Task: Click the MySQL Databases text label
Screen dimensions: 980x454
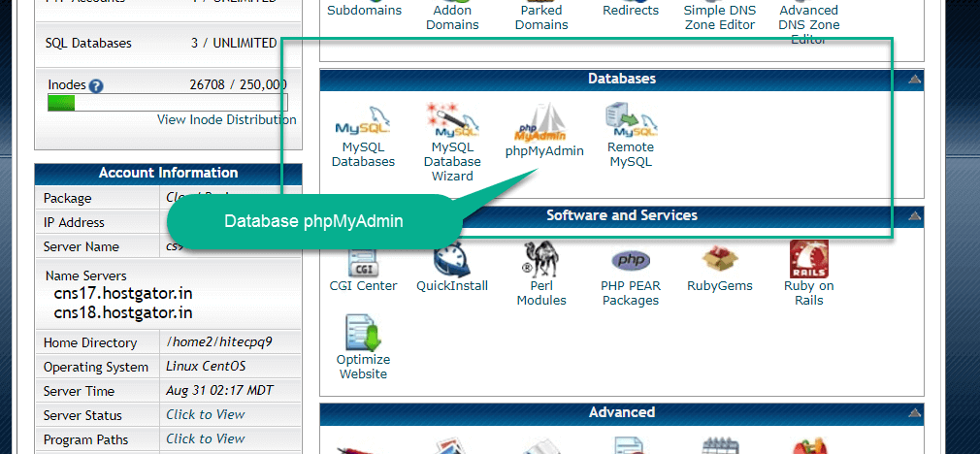Action: point(363,155)
